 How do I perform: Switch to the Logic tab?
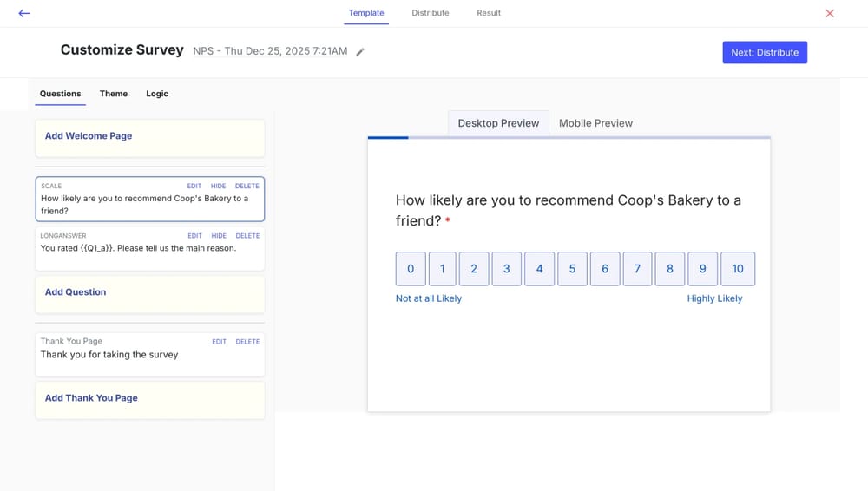coord(157,94)
